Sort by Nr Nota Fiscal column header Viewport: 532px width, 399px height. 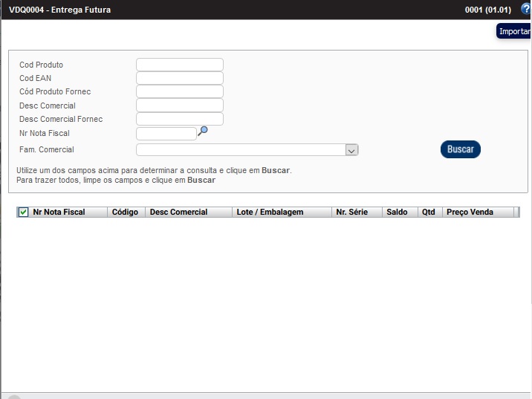coord(59,213)
